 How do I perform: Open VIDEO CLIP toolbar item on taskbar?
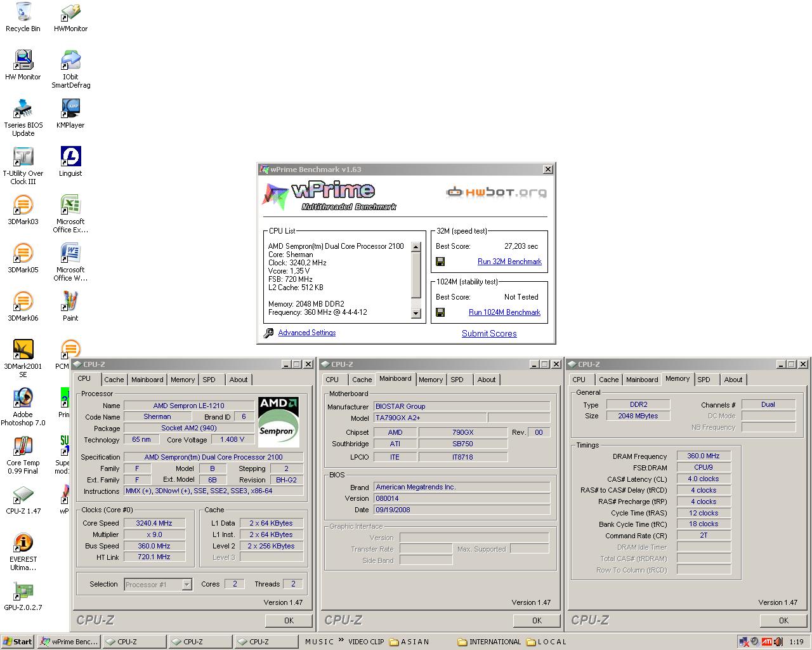[x=366, y=642]
